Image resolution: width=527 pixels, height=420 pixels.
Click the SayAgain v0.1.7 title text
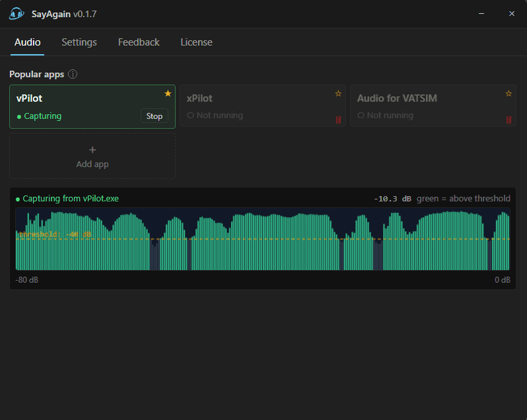(x=64, y=14)
